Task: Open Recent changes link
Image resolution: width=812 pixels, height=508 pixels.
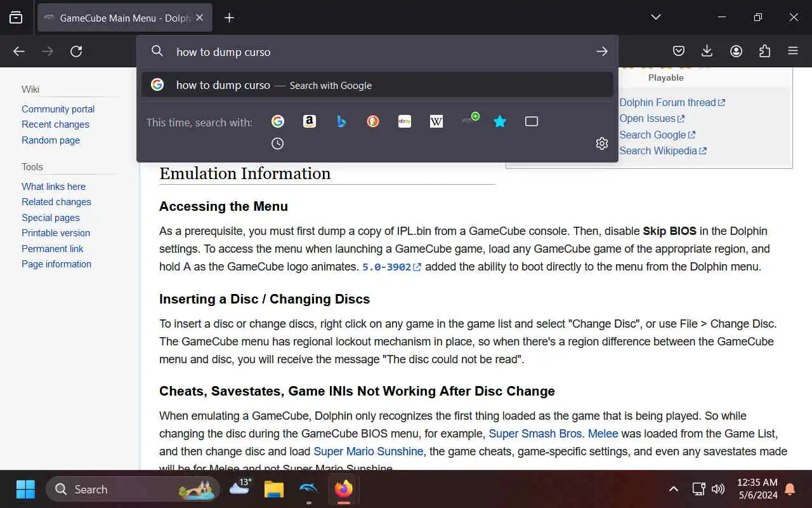Action: (x=55, y=124)
